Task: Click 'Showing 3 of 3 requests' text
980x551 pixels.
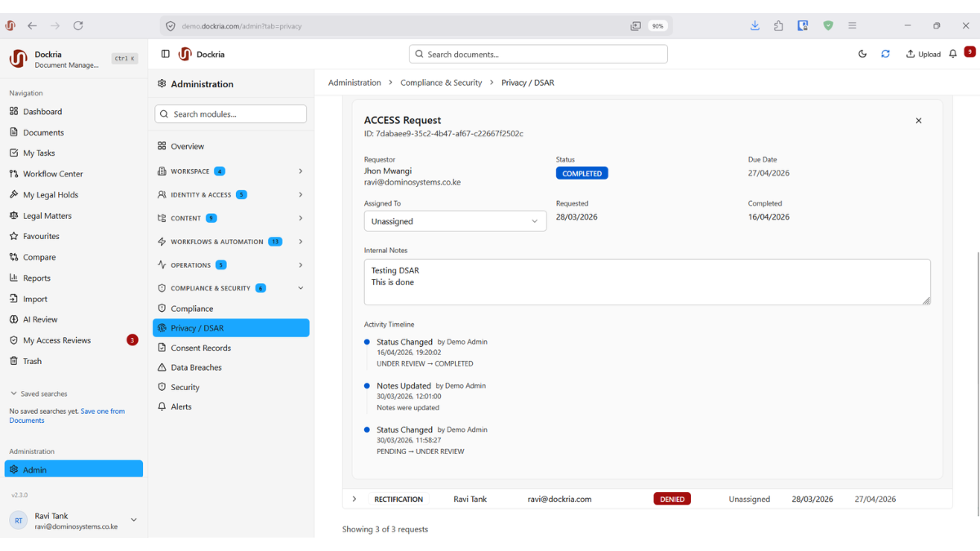Action: click(385, 529)
